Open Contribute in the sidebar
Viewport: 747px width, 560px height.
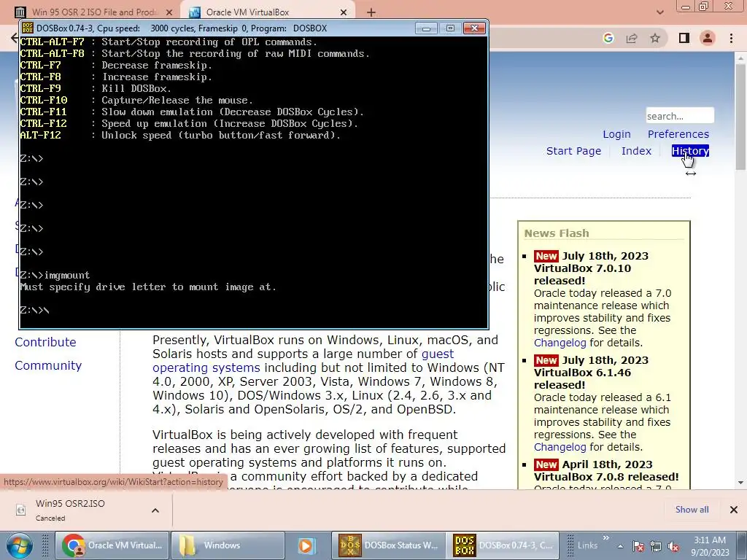(45, 343)
